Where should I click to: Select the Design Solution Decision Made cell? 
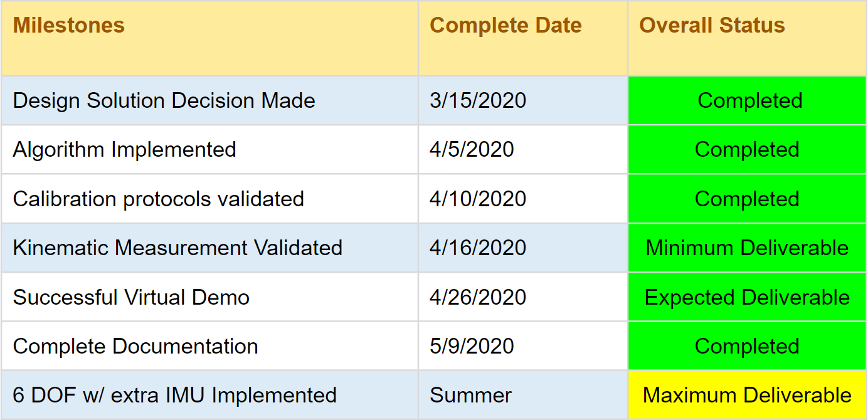(164, 101)
